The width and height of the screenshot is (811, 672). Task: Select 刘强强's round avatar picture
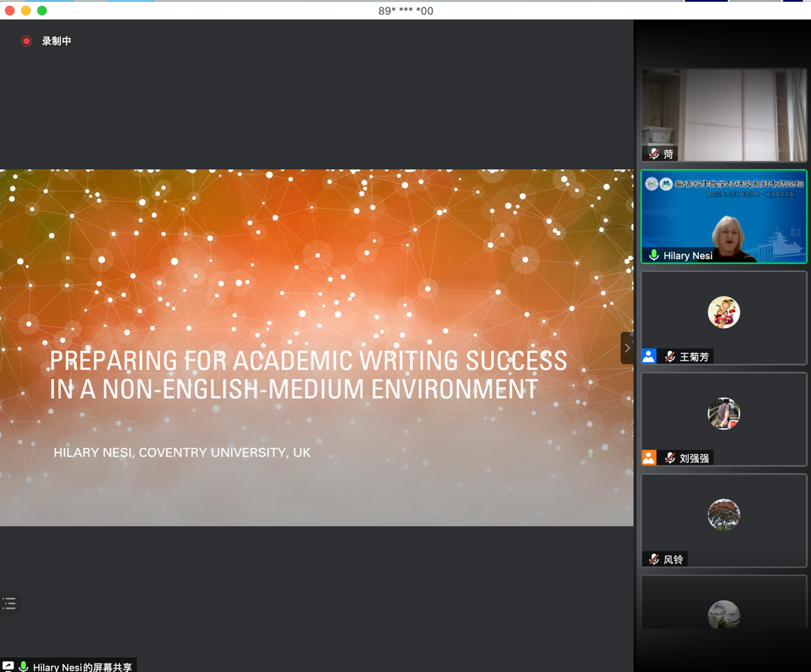pos(723,414)
